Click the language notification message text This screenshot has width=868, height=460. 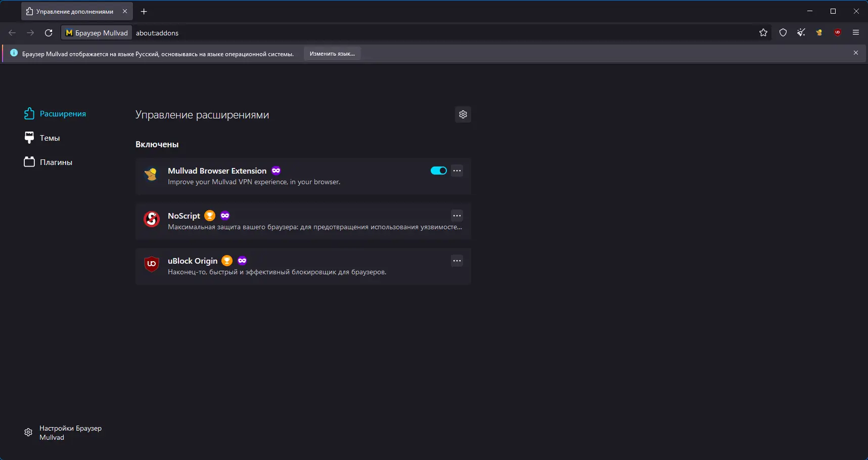click(158, 54)
